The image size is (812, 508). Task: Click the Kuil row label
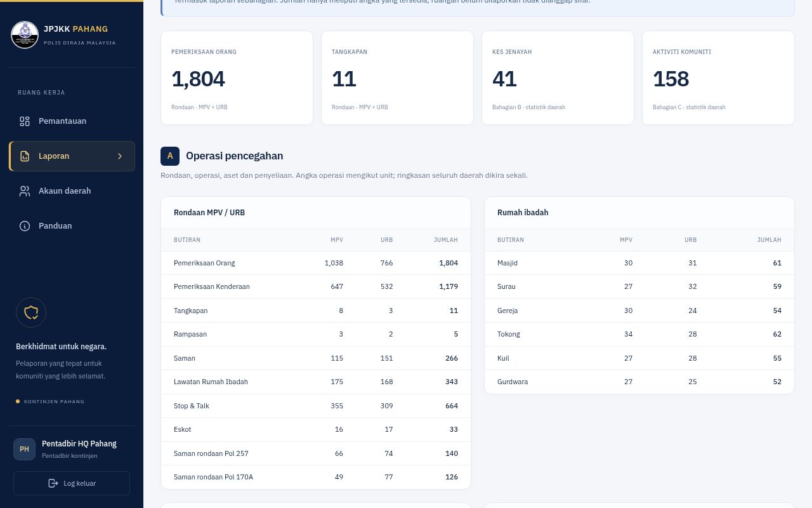coord(503,358)
